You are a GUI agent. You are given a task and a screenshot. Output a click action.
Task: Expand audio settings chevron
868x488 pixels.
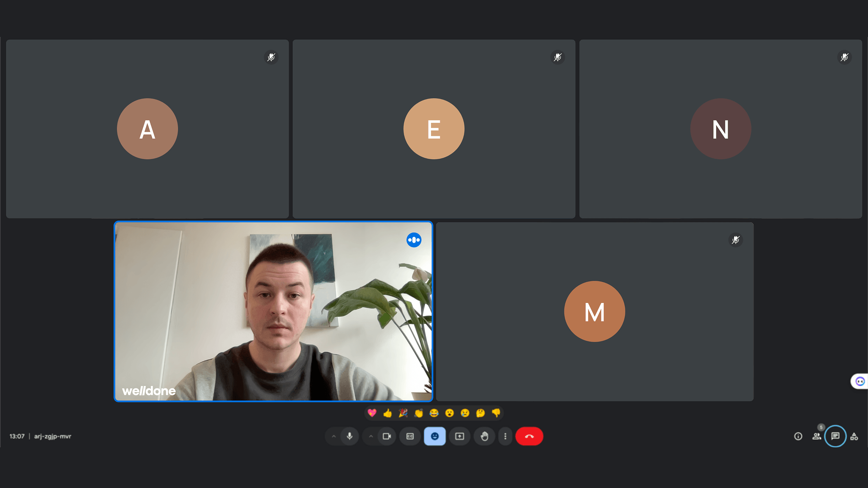point(334,436)
